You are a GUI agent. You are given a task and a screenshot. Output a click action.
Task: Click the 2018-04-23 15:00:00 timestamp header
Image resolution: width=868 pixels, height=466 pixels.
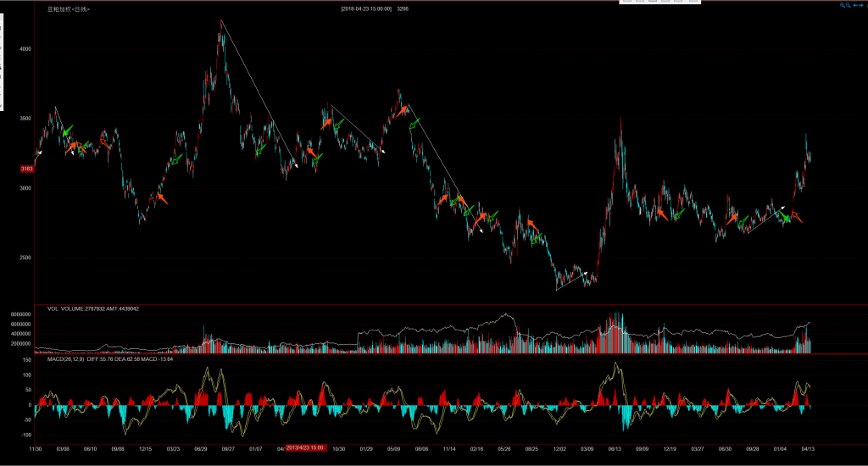point(365,8)
